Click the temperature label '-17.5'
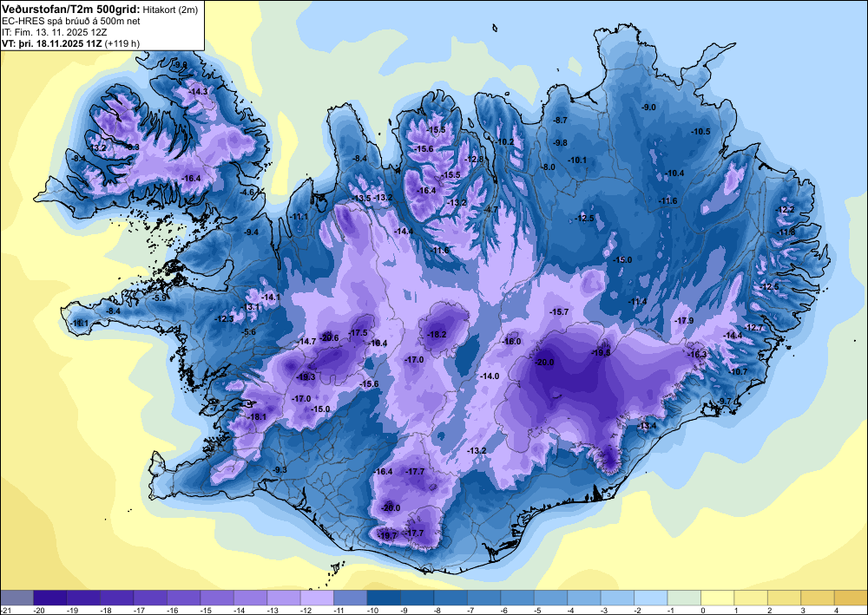This screenshot has width=868, height=615. [358, 332]
